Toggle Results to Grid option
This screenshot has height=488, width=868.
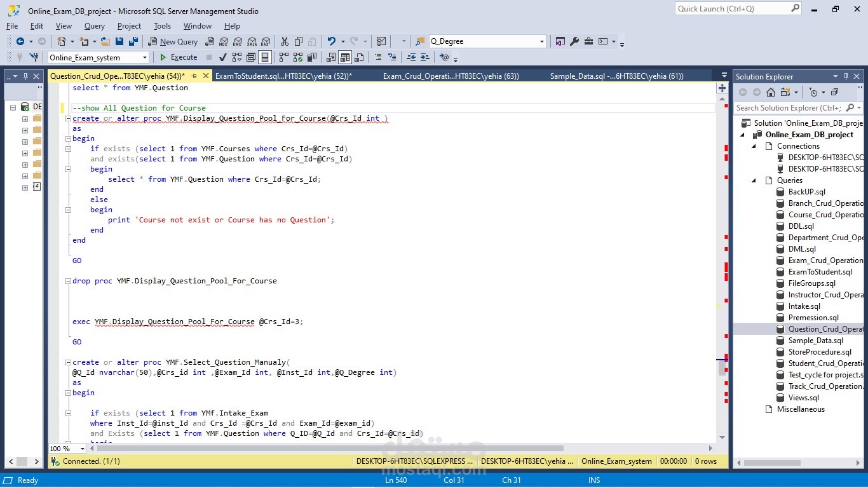[345, 57]
